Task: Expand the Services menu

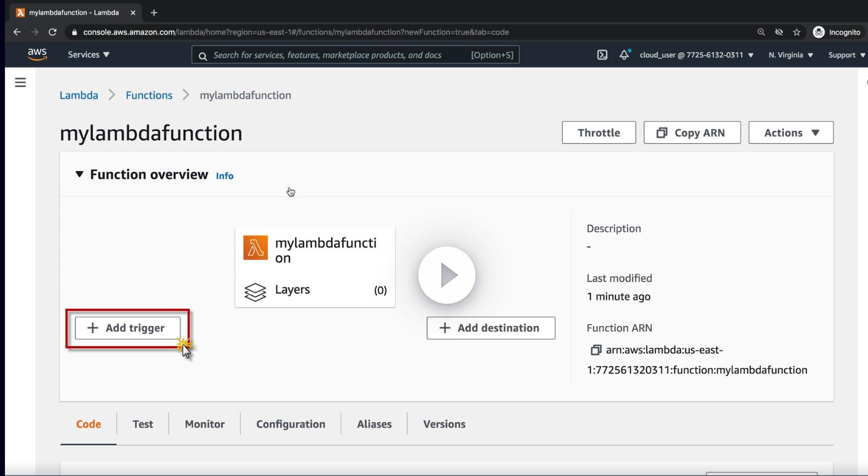Action: tap(89, 55)
